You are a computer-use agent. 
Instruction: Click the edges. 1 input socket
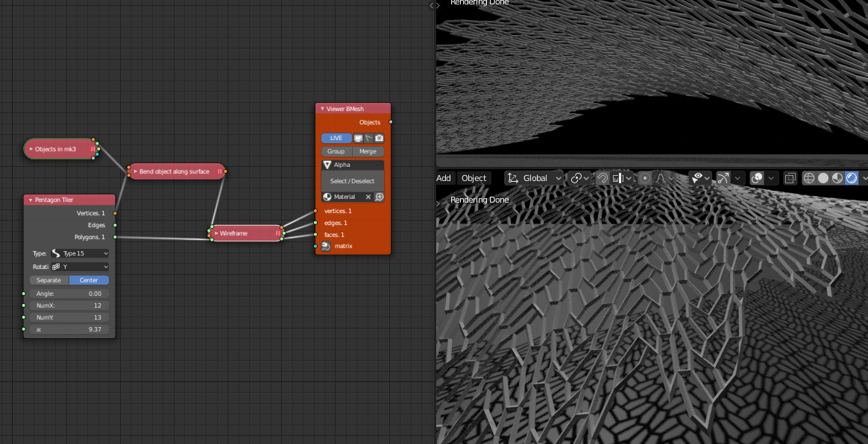315,223
